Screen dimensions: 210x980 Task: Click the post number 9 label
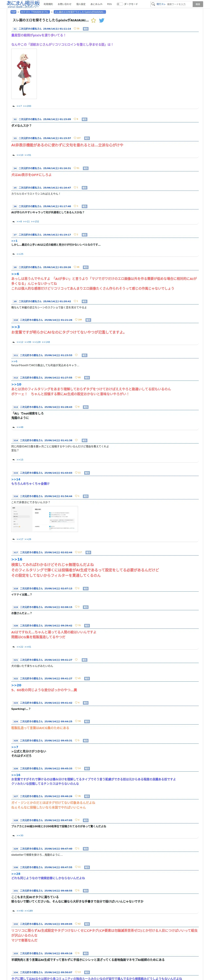[x=15, y=301]
